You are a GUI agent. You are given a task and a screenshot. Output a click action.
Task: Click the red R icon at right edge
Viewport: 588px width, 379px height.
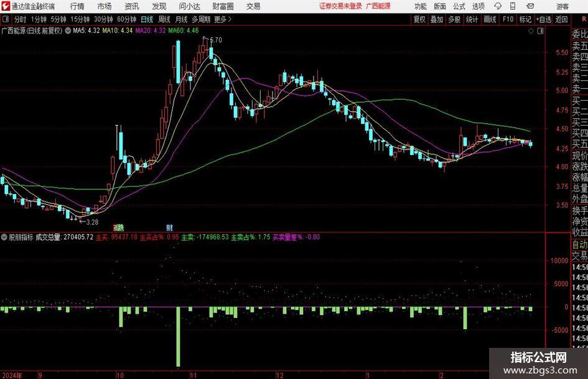click(x=584, y=19)
